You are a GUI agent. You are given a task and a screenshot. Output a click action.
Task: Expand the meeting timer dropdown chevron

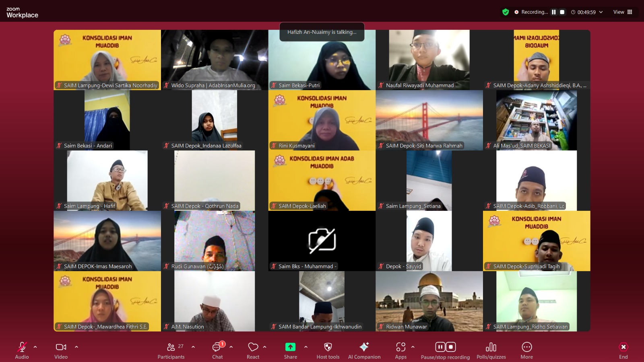click(x=601, y=12)
